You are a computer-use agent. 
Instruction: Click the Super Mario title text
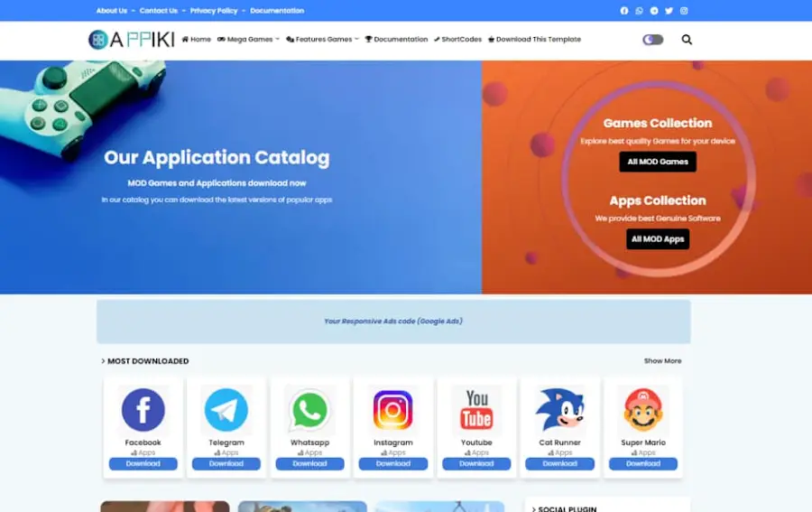(x=643, y=442)
